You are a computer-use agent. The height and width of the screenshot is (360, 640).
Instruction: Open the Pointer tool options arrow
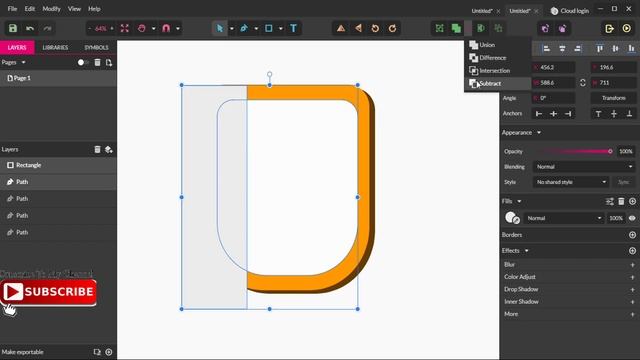click(232, 29)
